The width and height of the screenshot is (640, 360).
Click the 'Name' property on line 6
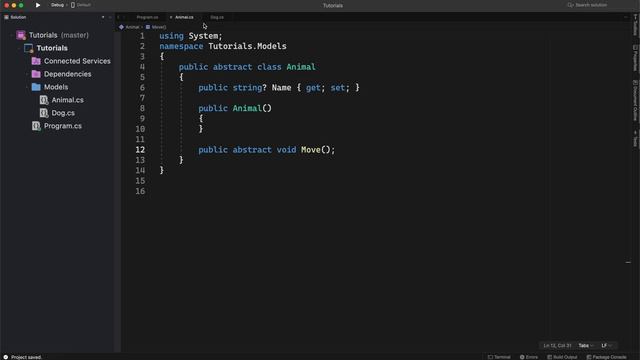(282, 88)
